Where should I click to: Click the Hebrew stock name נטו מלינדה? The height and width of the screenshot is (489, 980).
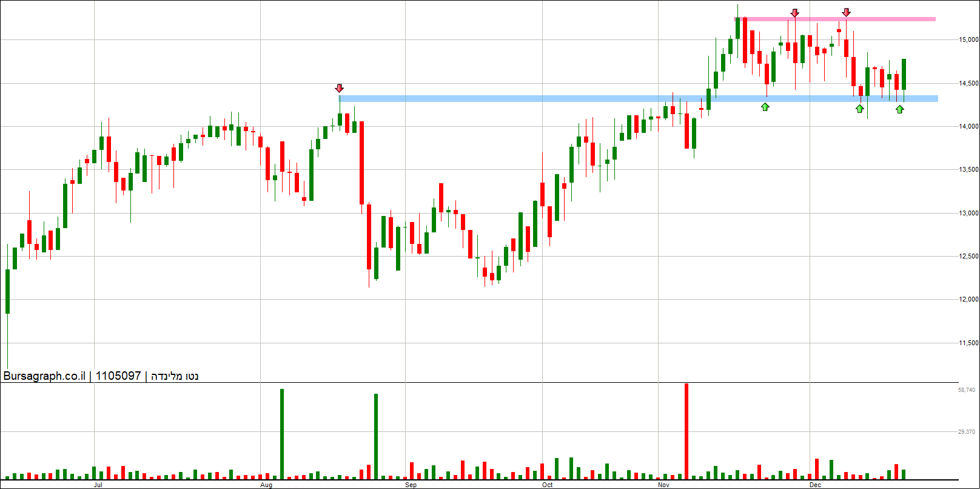coord(175,376)
